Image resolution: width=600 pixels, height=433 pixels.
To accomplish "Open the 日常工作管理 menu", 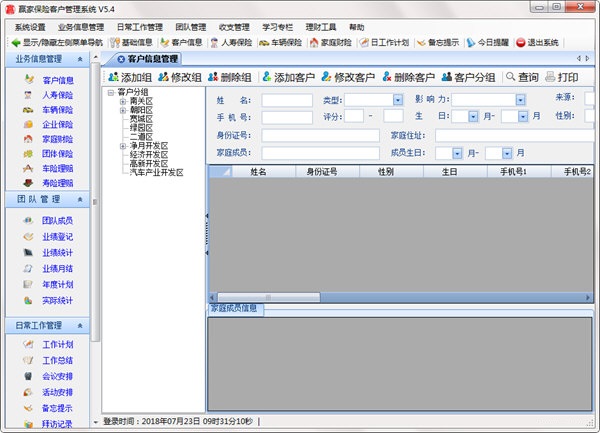I will pos(140,27).
